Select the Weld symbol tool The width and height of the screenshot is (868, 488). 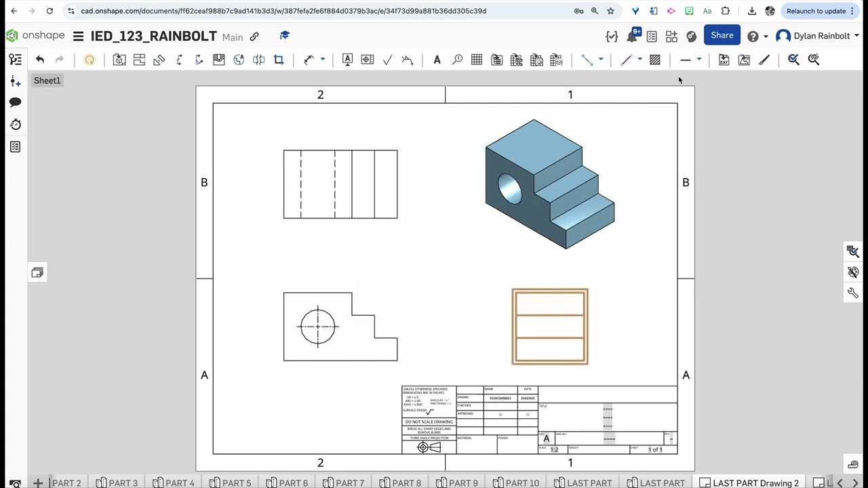(x=408, y=60)
